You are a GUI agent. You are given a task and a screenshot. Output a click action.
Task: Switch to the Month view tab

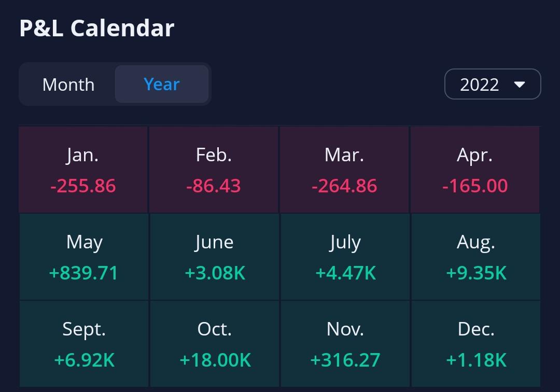[68, 85]
